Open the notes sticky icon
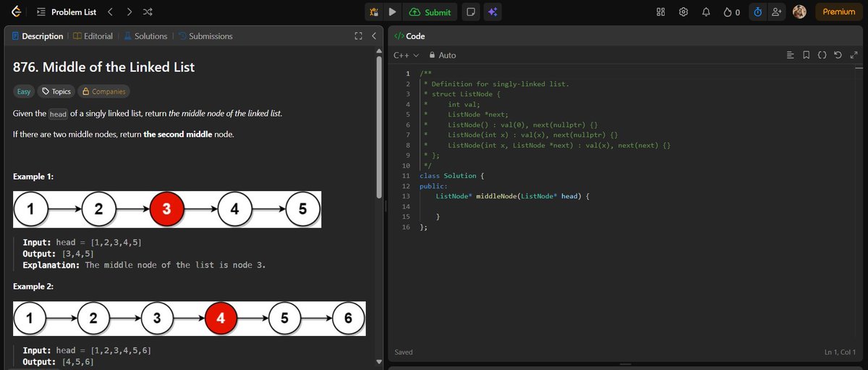Image resolution: width=868 pixels, height=370 pixels. click(471, 12)
